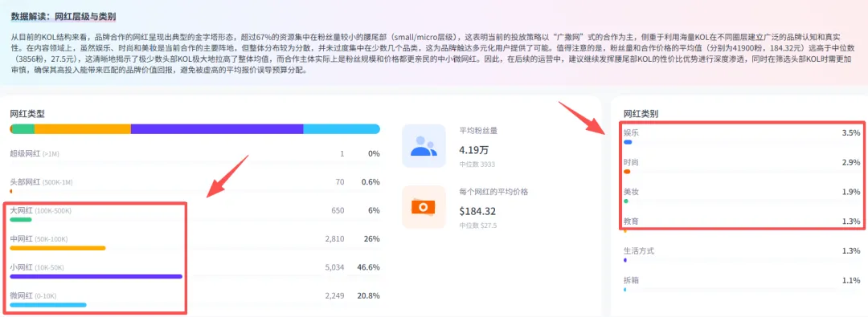Select the purple segment of stacked bar
The width and height of the screenshot is (868, 317).
(217, 129)
